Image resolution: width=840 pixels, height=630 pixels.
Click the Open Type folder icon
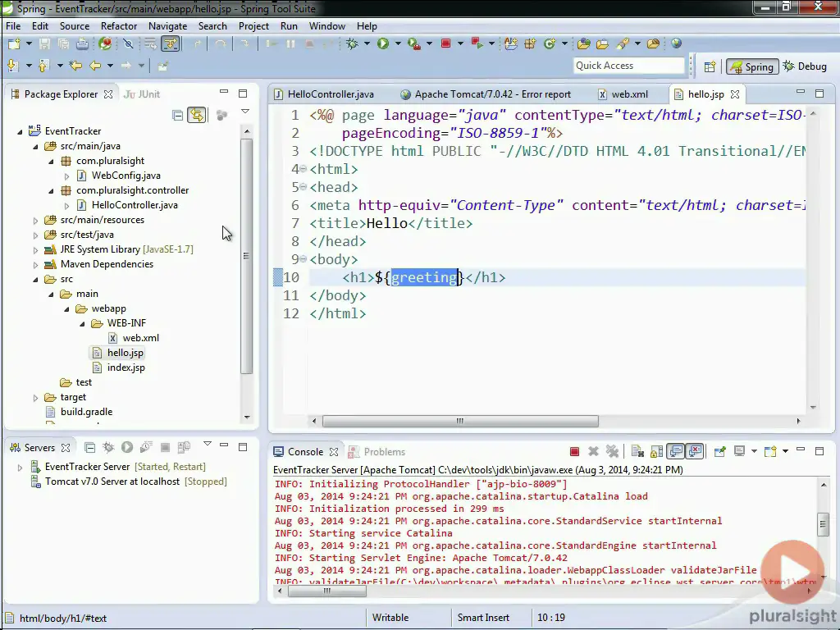pyautogui.click(x=583, y=44)
